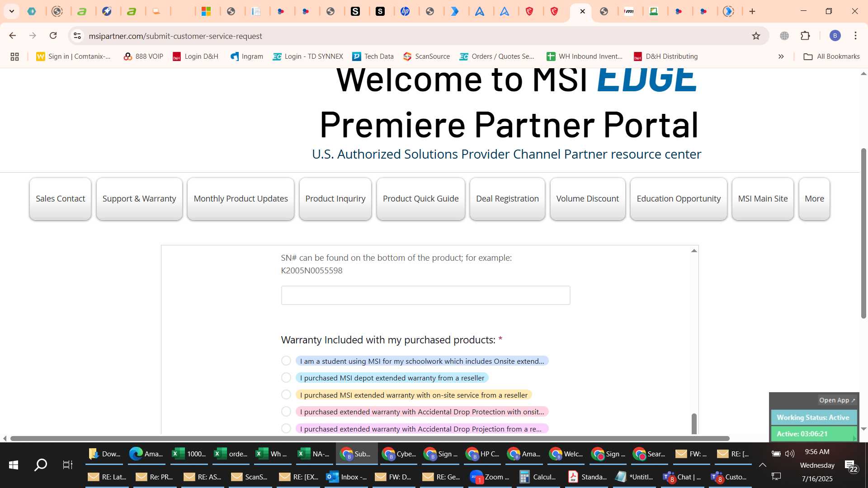Viewport: 868px width, 488px height.
Task: Open the Login - TD SYNNEX bookmark
Action: tap(308, 56)
